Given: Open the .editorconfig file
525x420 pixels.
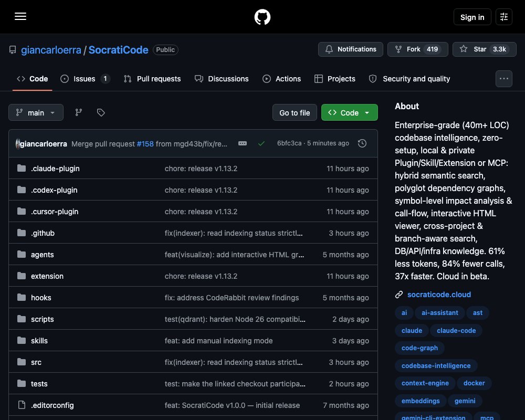Looking at the screenshot, I should point(52,405).
